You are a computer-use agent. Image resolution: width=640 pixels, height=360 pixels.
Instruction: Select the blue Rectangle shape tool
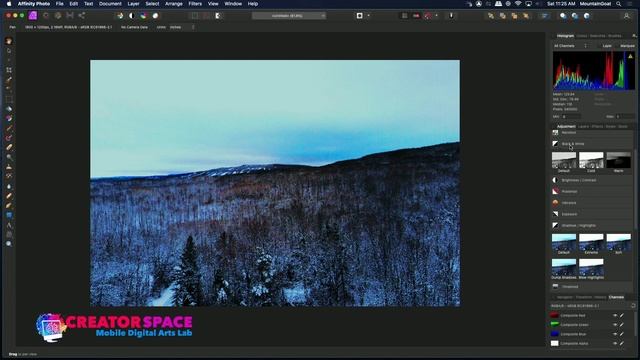pos(9,215)
